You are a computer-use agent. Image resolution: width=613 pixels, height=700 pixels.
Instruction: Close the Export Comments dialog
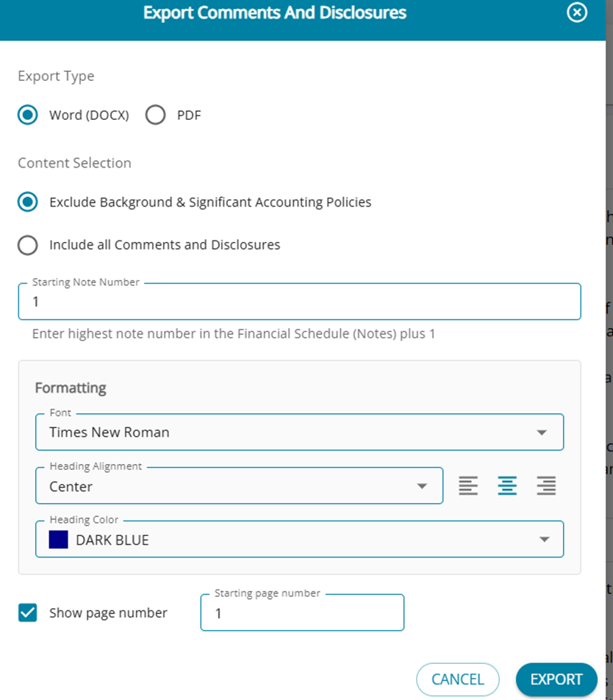pos(578,13)
